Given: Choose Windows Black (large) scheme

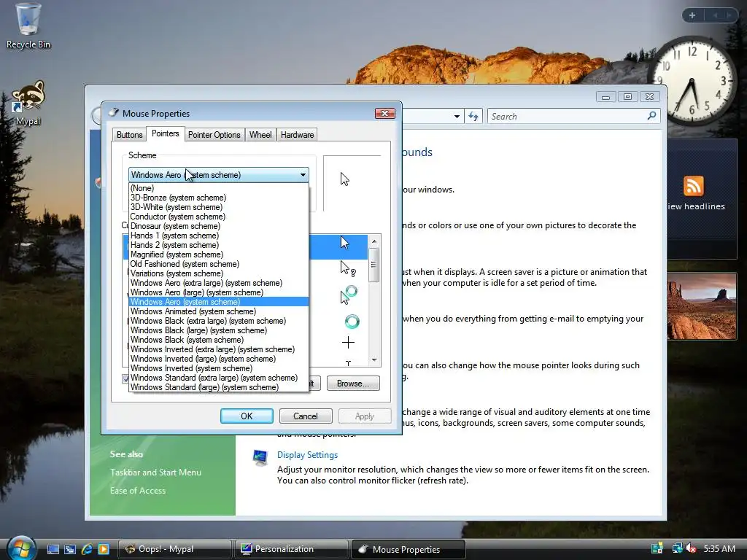Looking at the screenshot, I should coord(219,330).
